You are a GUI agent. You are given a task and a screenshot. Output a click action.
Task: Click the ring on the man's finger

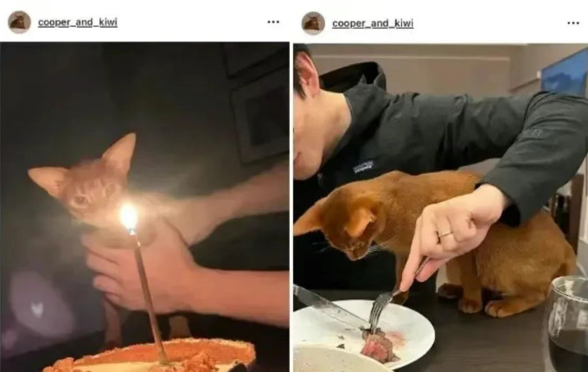click(445, 234)
